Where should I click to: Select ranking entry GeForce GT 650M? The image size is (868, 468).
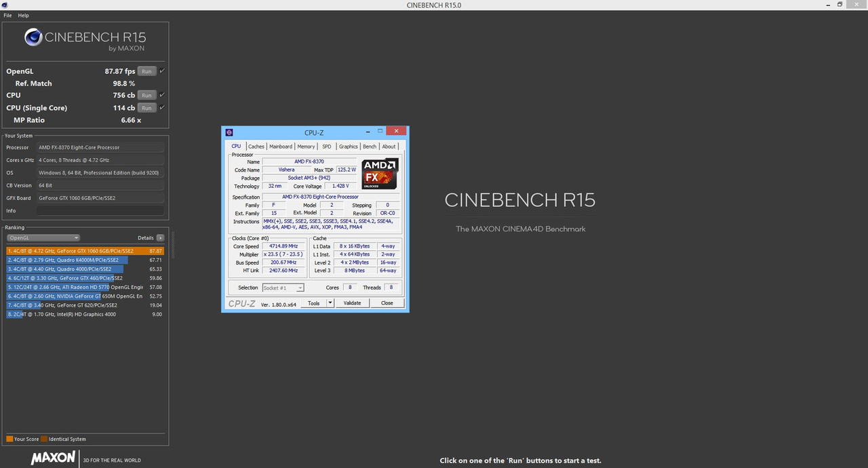point(85,296)
